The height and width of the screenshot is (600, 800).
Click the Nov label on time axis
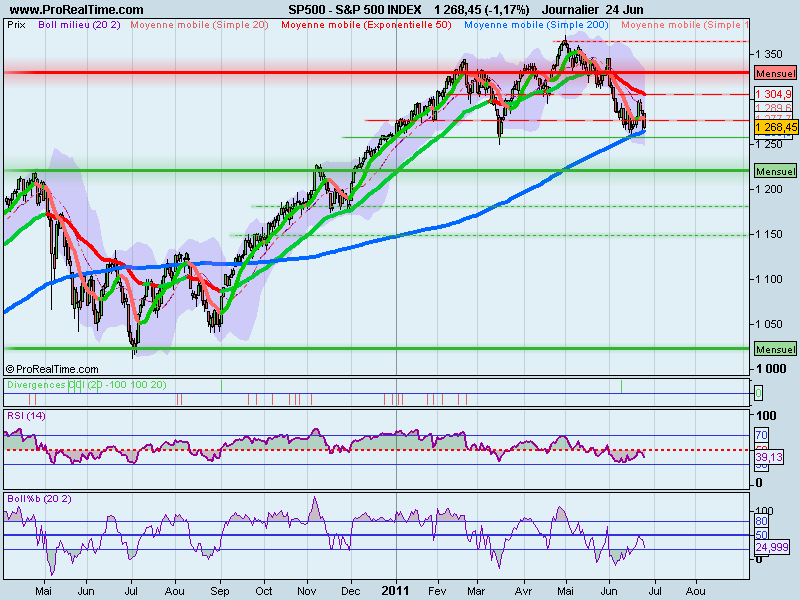pyautogui.click(x=307, y=591)
